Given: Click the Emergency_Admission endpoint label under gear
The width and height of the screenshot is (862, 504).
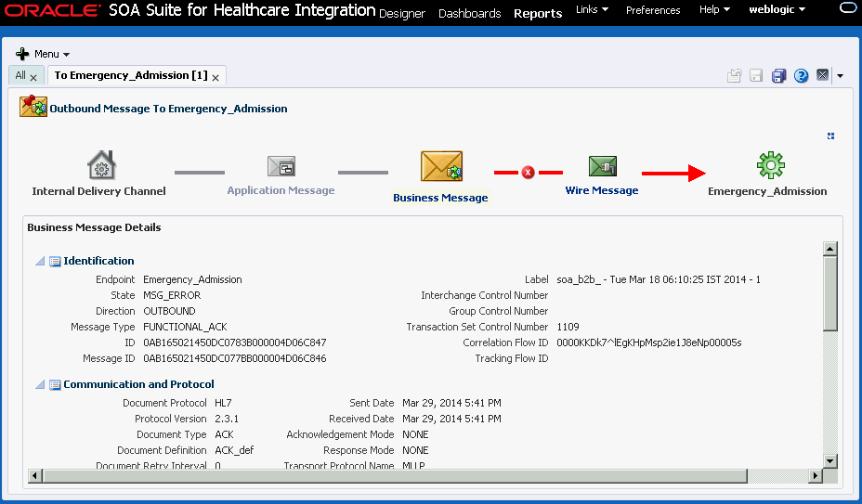Looking at the screenshot, I should [767, 191].
